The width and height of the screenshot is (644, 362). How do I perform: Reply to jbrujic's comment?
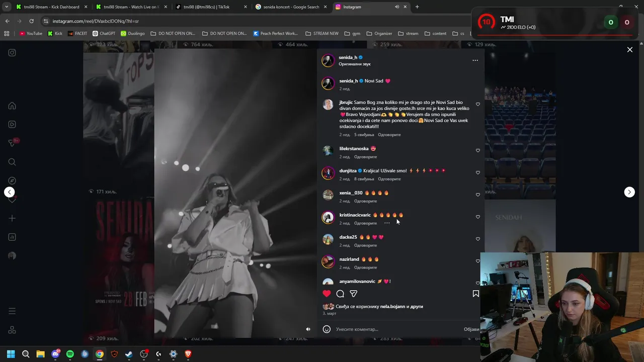pos(389,135)
